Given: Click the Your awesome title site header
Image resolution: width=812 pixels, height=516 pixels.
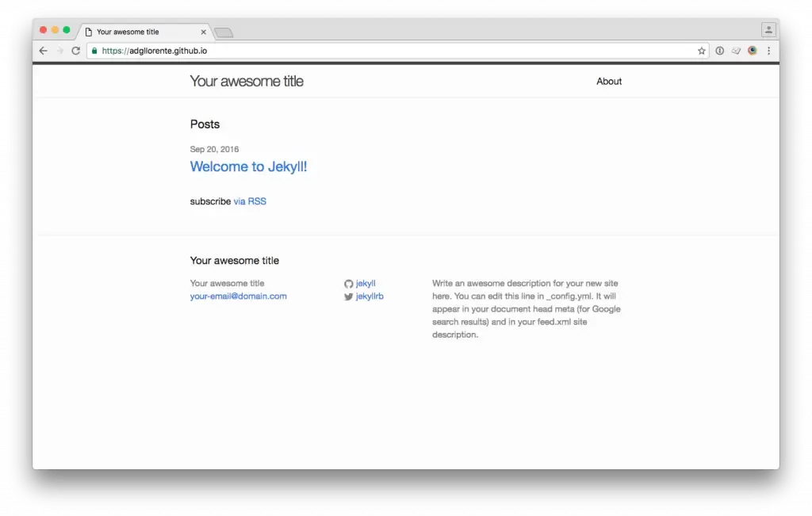Looking at the screenshot, I should coord(247,81).
